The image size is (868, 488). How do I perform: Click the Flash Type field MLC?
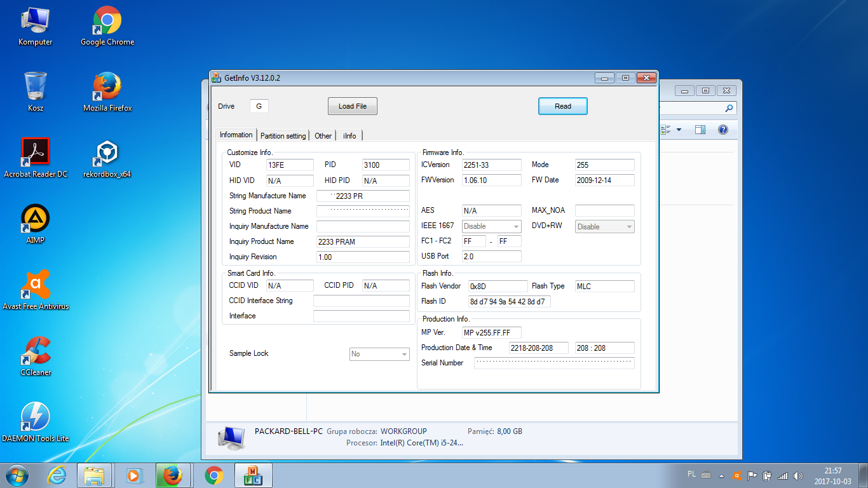[605, 286]
